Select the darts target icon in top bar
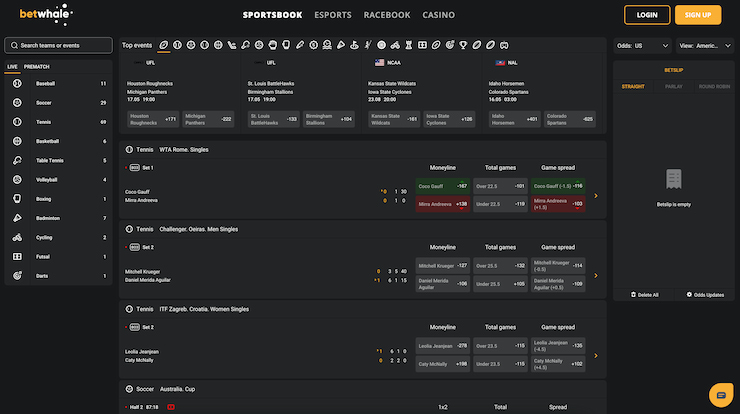Screen dimensions: 740x414 [450, 45]
